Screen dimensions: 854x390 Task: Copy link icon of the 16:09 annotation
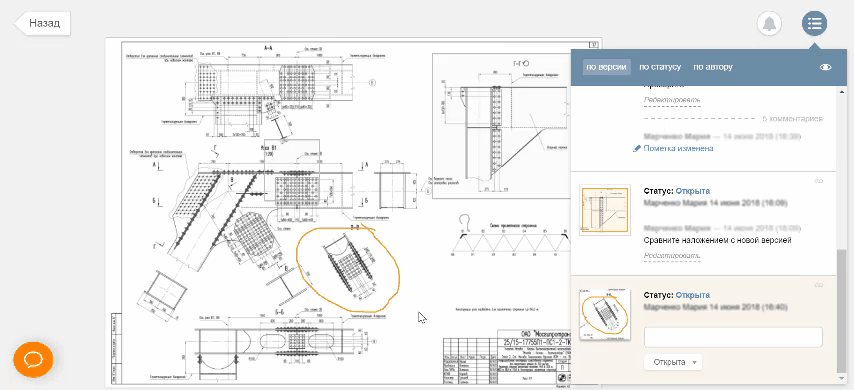pyautogui.click(x=818, y=180)
